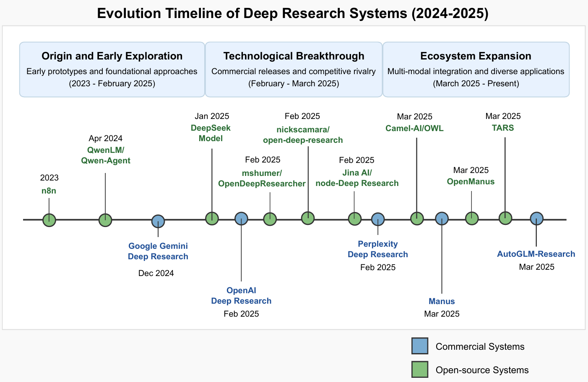Screen dimensions: 588x382
Task: Click the 'DeepSeek Model' label
Action: tap(211, 133)
